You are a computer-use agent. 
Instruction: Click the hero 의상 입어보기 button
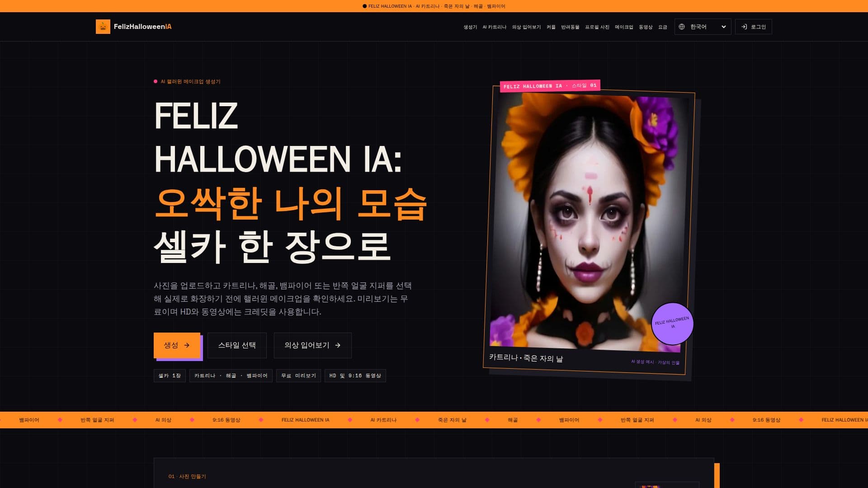click(x=312, y=345)
